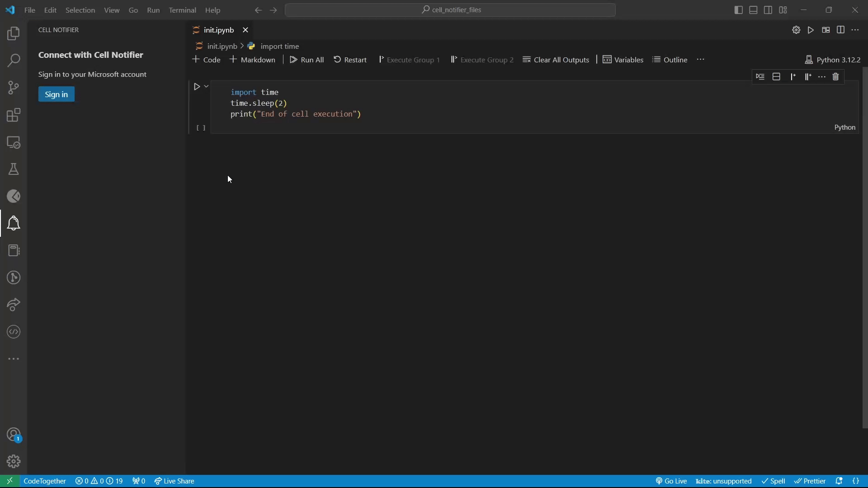Open the notebook toolbar overflow menu
The width and height of the screenshot is (868, 488).
click(700, 60)
